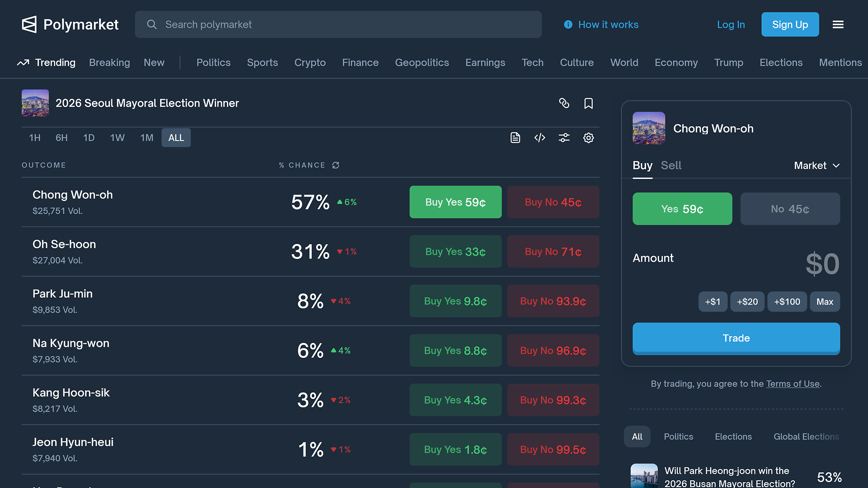Open the document rules icon

[x=515, y=138]
